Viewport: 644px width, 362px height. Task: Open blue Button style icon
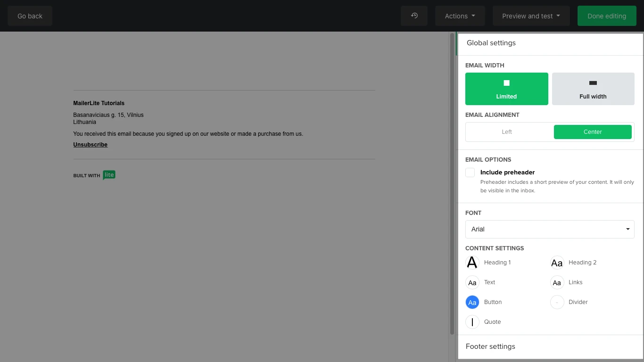472,302
